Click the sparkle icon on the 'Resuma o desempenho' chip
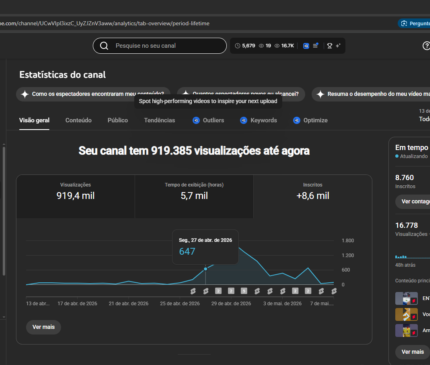Image resolution: width=430 pixels, height=365 pixels. tap(320, 94)
